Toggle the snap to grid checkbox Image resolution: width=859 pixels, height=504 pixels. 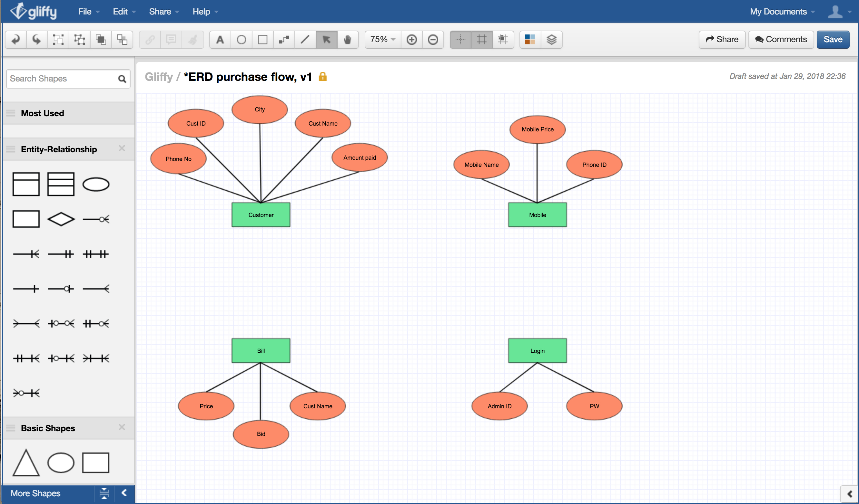(x=504, y=39)
